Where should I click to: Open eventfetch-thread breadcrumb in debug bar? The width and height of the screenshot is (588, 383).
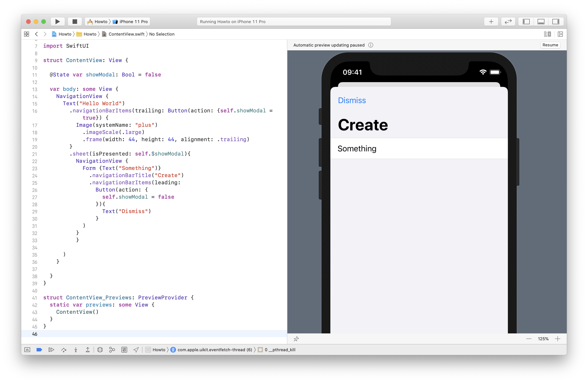point(213,350)
